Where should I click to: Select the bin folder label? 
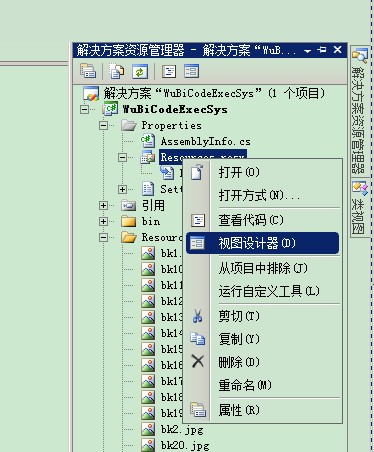click(x=151, y=221)
